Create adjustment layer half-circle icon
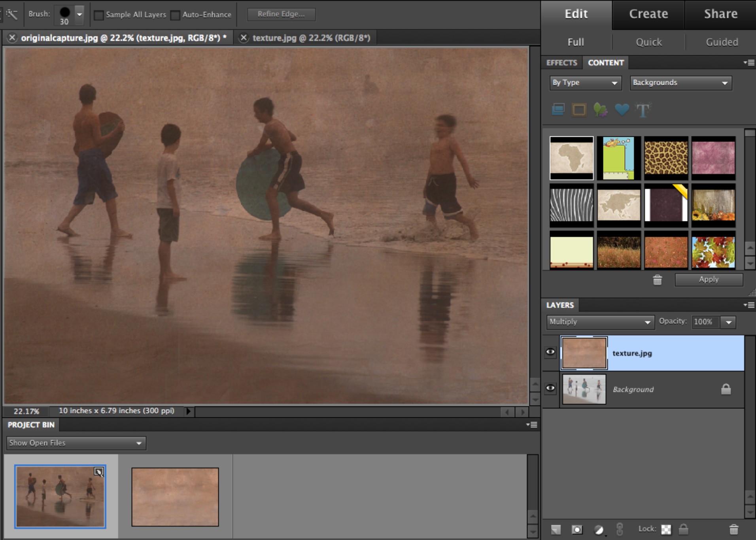Viewport: 756px width, 540px height. click(599, 530)
